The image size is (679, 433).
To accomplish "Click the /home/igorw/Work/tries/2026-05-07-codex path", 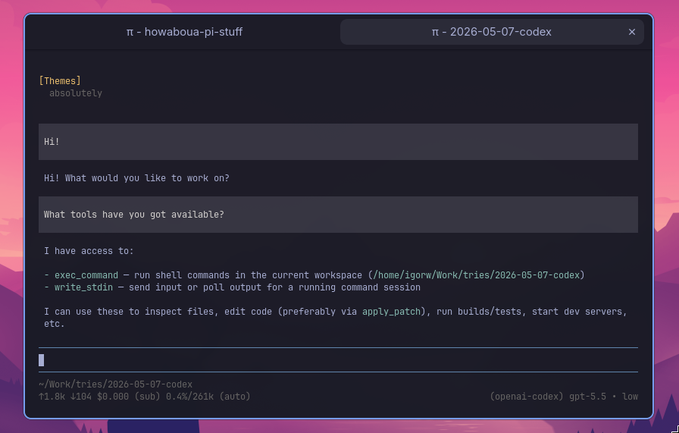I will point(476,275).
